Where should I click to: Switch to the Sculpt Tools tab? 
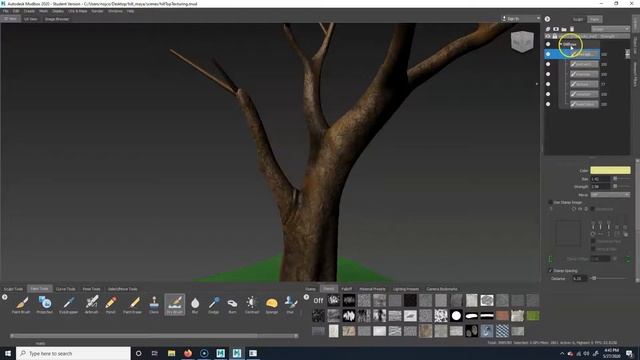tap(13, 289)
